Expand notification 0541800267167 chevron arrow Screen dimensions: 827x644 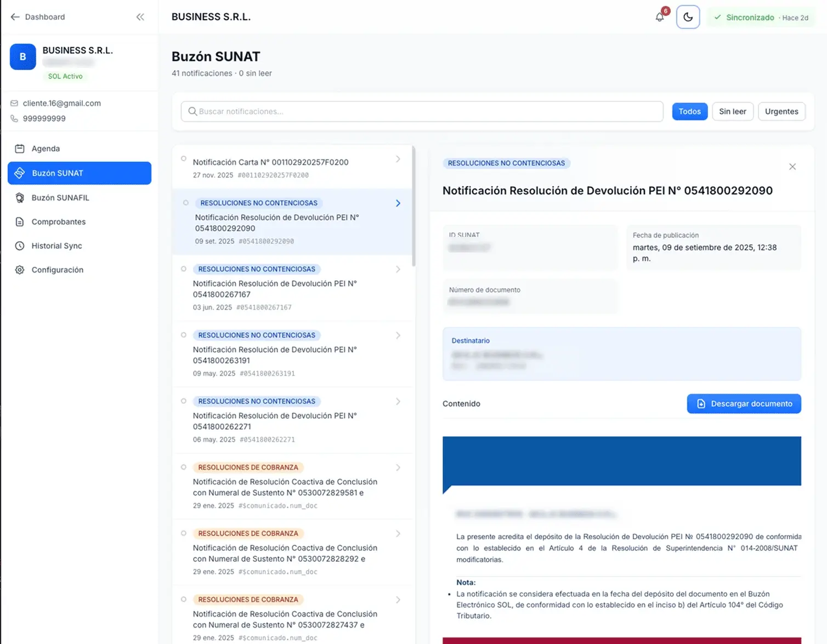click(x=398, y=270)
